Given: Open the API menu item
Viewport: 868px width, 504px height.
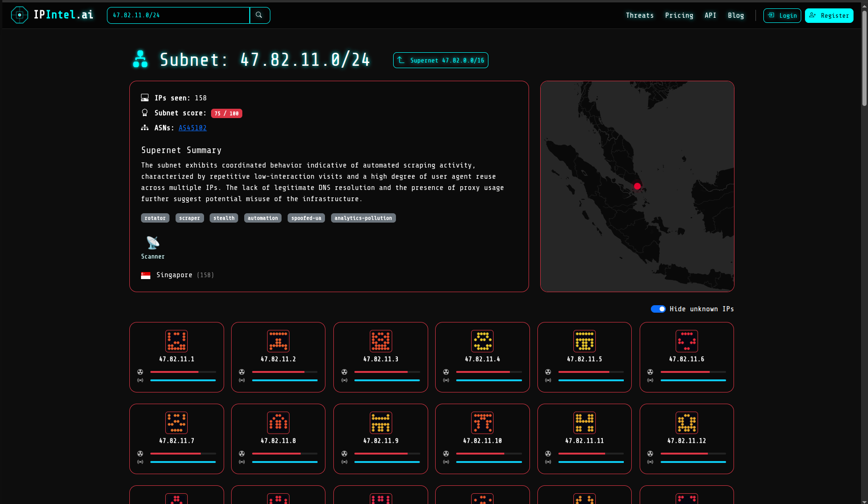Looking at the screenshot, I should pyautogui.click(x=710, y=15).
